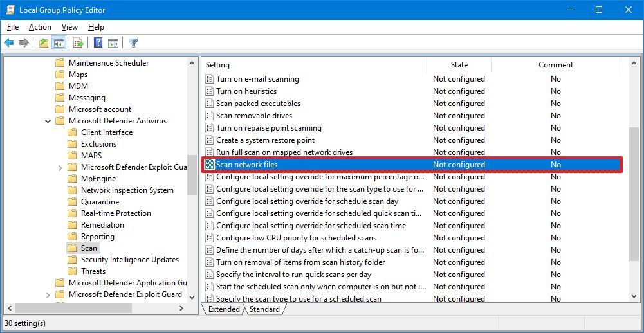The image size is (644, 333).
Task: Open the Help toolbar icon
Action: [x=98, y=42]
